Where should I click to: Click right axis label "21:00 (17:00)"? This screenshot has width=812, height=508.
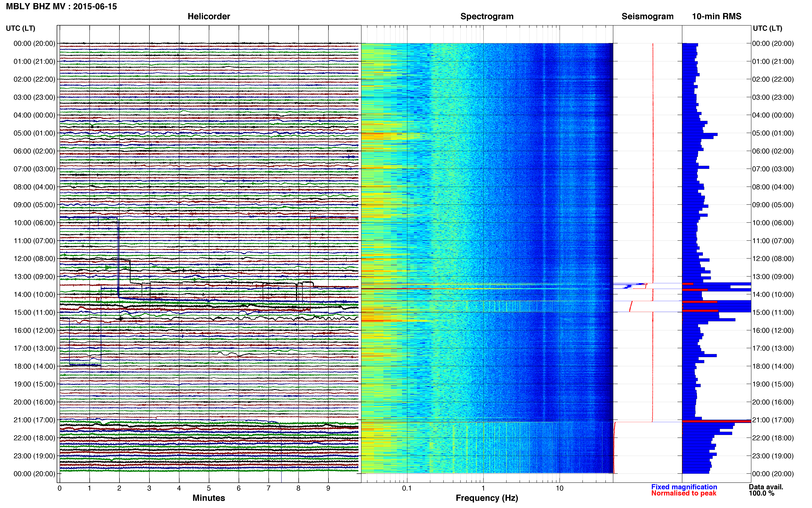773,420
